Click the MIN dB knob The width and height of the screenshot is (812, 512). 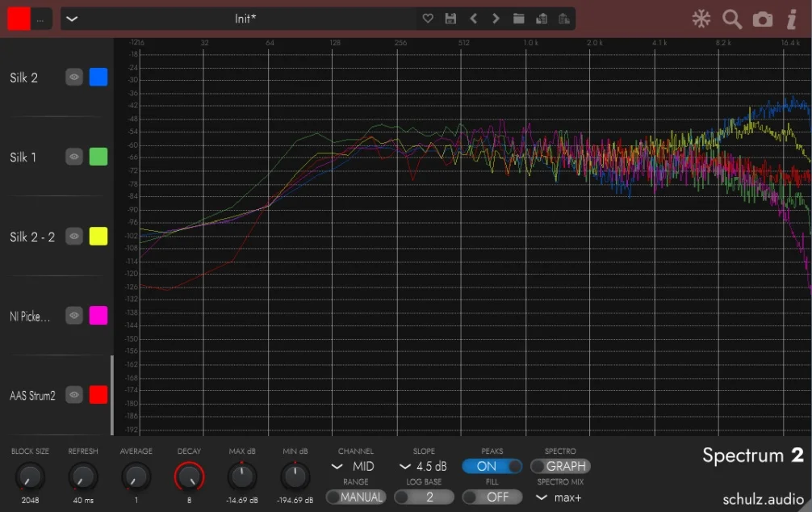tap(295, 476)
